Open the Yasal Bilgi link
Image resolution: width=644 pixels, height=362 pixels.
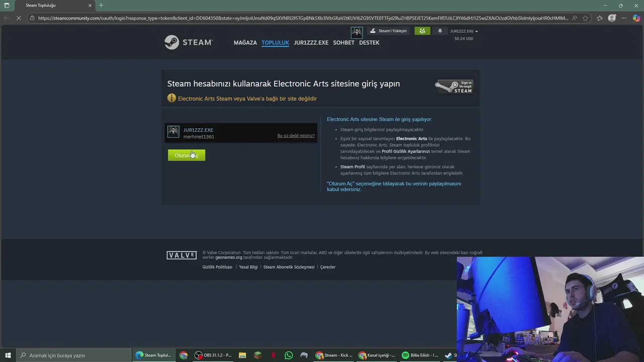pyautogui.click(x=248, y=267)
